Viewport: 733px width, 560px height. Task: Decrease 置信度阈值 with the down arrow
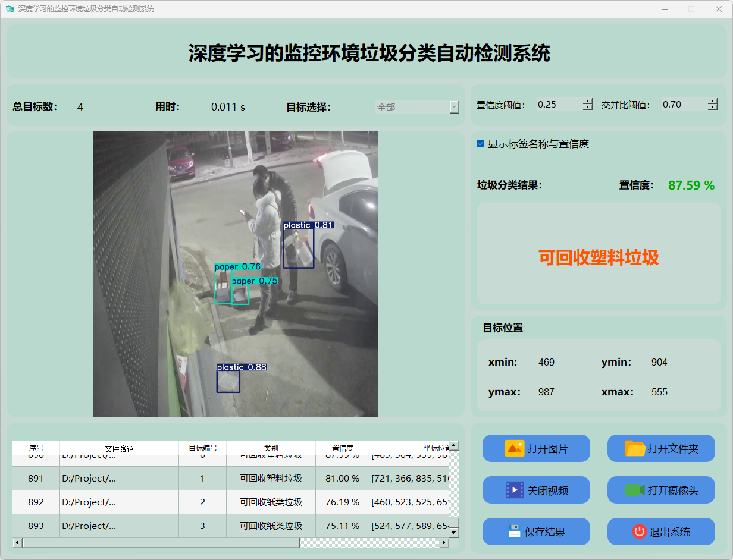coord(588,108)
